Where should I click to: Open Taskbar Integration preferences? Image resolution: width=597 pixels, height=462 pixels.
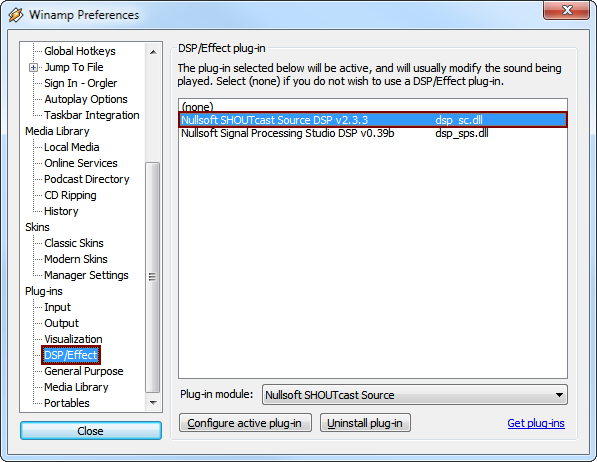click(91, 115)
